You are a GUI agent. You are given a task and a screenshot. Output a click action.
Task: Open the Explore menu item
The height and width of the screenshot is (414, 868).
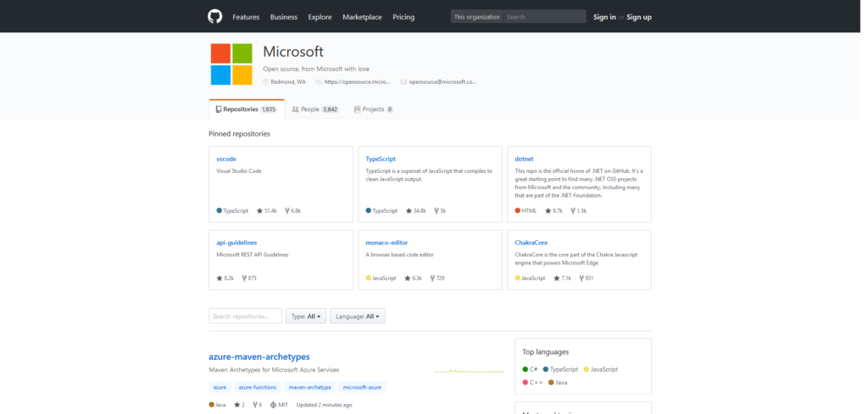[320, 17]
